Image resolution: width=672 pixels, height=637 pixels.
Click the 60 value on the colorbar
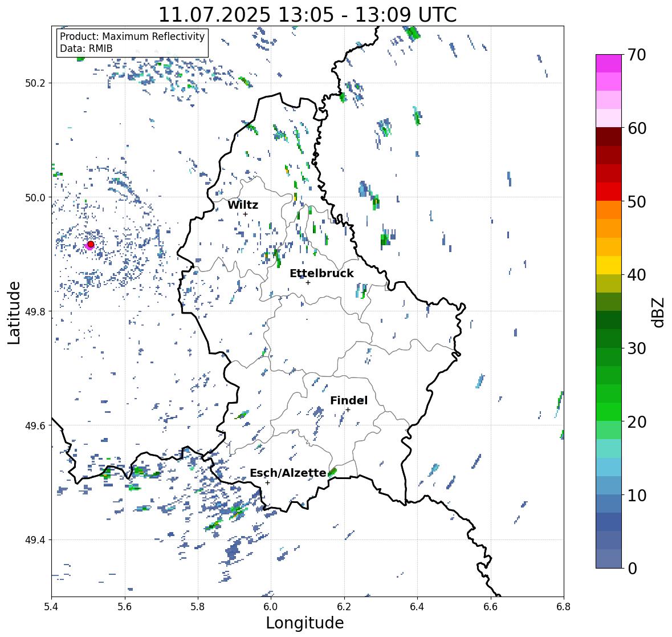637,128
